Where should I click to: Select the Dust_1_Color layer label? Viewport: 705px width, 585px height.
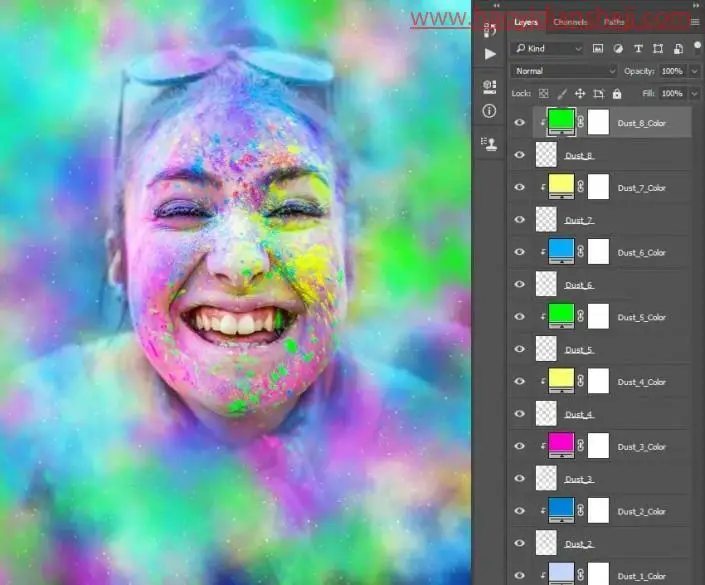coord(642,576)
